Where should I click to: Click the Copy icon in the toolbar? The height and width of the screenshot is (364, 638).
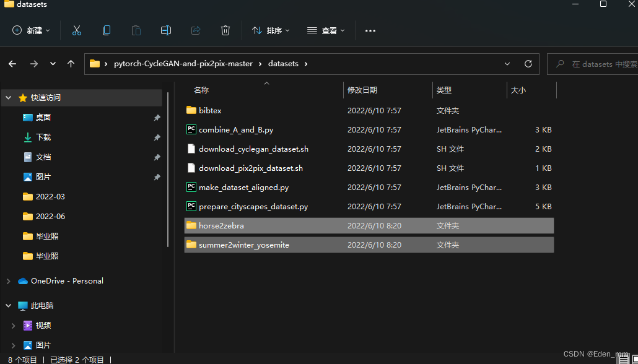(x=106, y=30)
